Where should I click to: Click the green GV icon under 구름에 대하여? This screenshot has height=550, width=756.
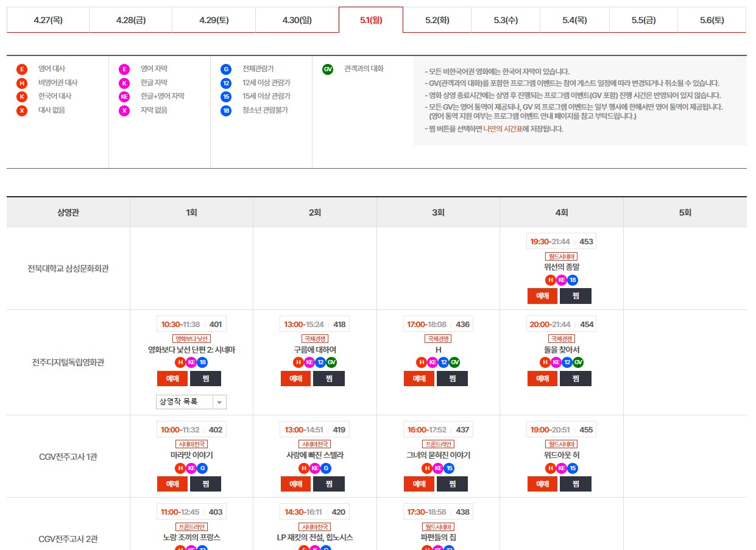click(x=331, y=362)
